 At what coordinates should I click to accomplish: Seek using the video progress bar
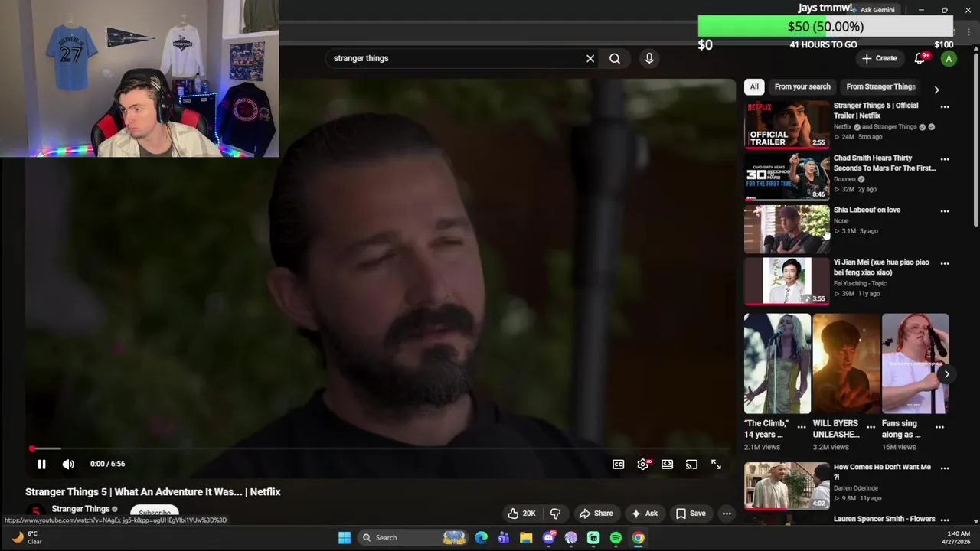tap(381, 448)
